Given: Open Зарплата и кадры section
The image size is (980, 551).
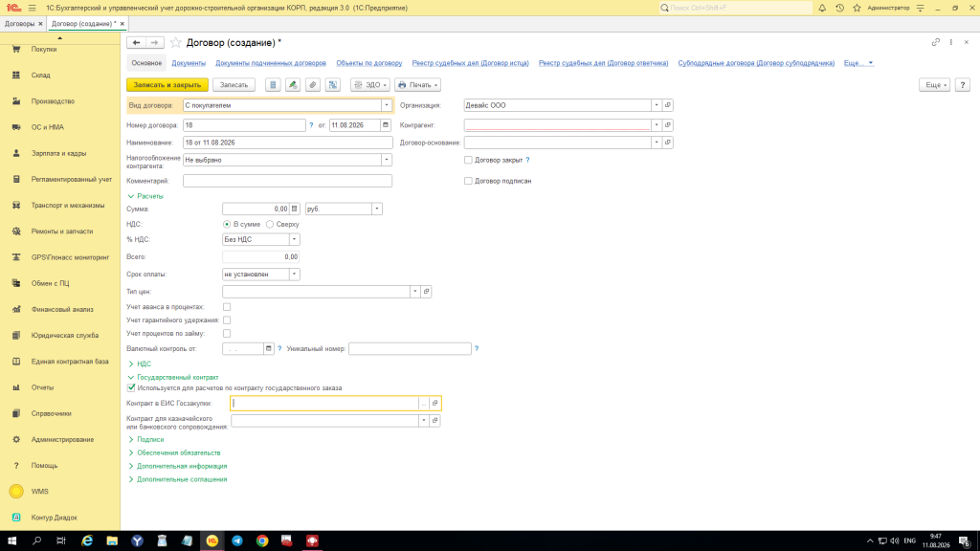Looking at the screenshot, I should (58, 153).
